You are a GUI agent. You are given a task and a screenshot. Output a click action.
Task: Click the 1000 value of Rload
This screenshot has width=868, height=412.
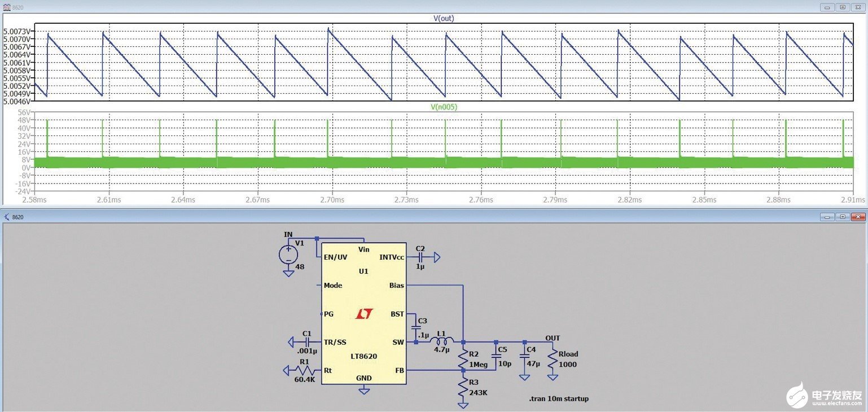tap(568, 364)
